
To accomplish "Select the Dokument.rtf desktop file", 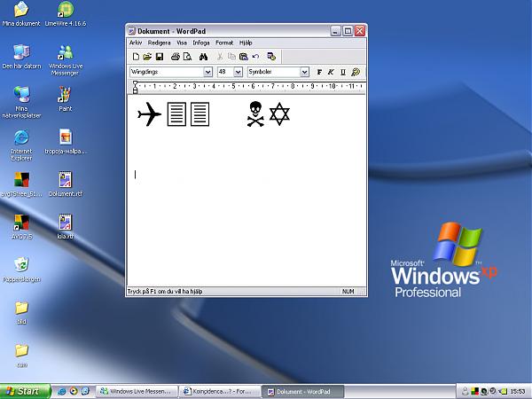I will 66,184.
